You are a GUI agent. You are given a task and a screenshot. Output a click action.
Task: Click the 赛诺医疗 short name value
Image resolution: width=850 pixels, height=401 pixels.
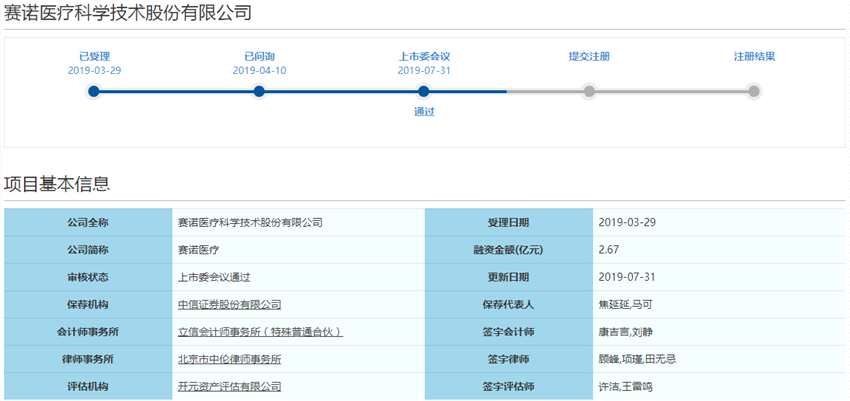(198, 250)
